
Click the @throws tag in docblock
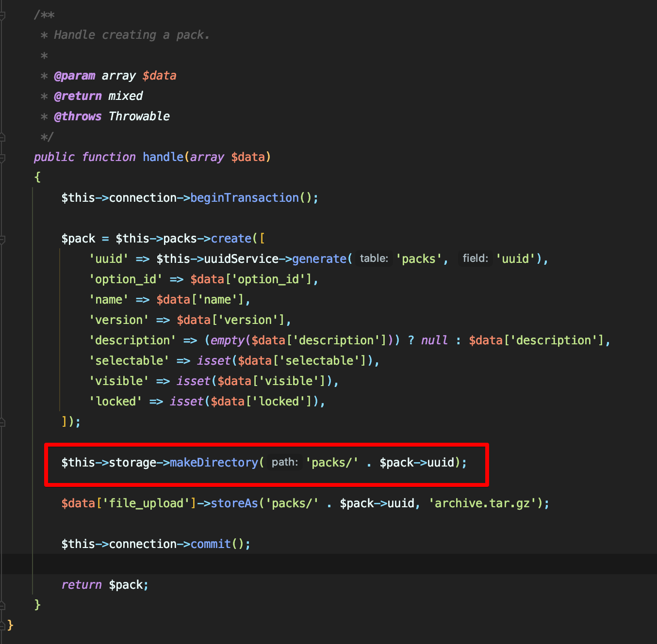78,116
